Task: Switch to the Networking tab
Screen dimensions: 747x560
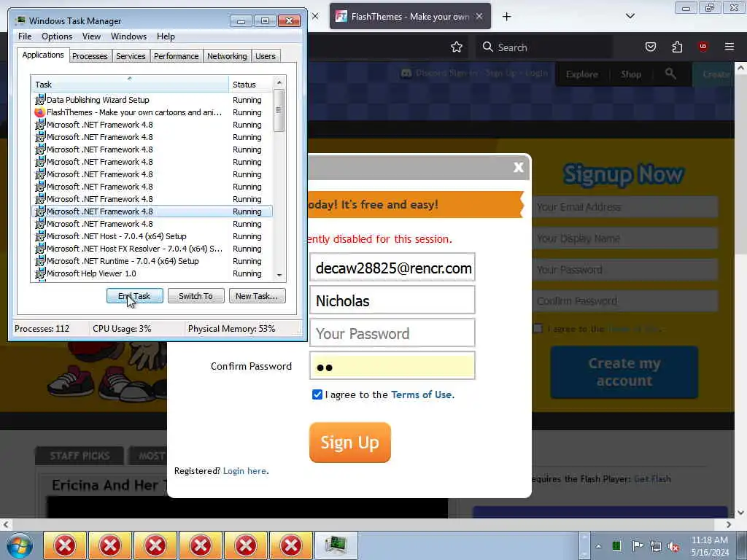Action: click(227, 56)
